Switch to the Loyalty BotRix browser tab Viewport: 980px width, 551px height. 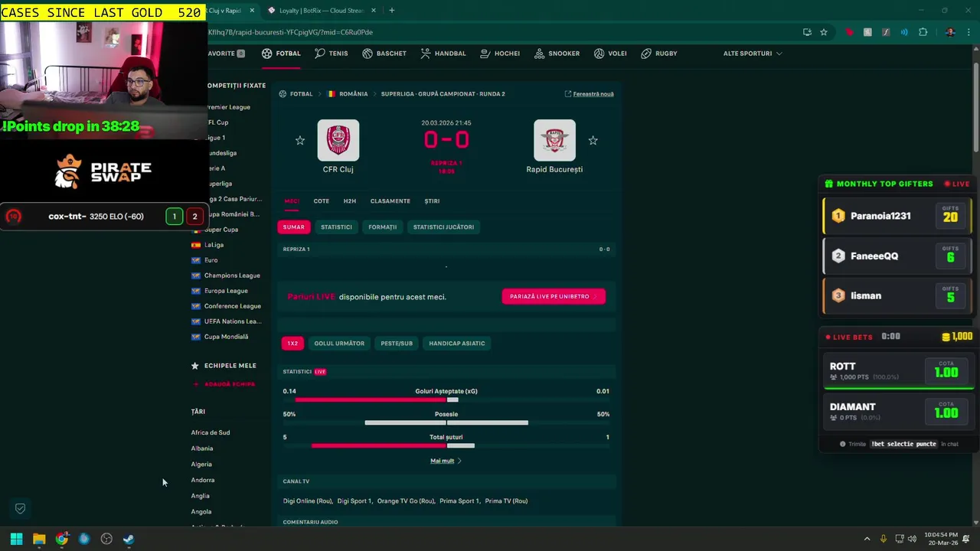[322, 11]
